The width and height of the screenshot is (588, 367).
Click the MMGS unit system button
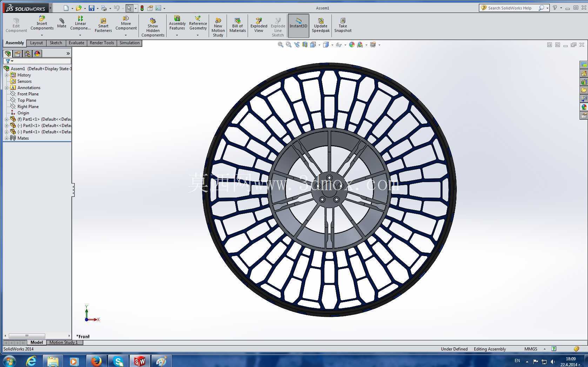(x=530, y=349)
